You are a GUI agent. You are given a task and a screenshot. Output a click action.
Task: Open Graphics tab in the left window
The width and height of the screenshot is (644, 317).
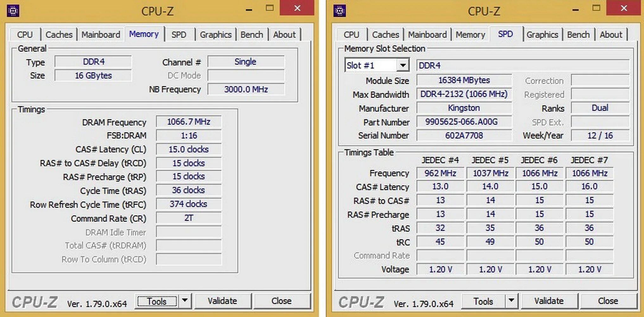(x=216, y=35)
